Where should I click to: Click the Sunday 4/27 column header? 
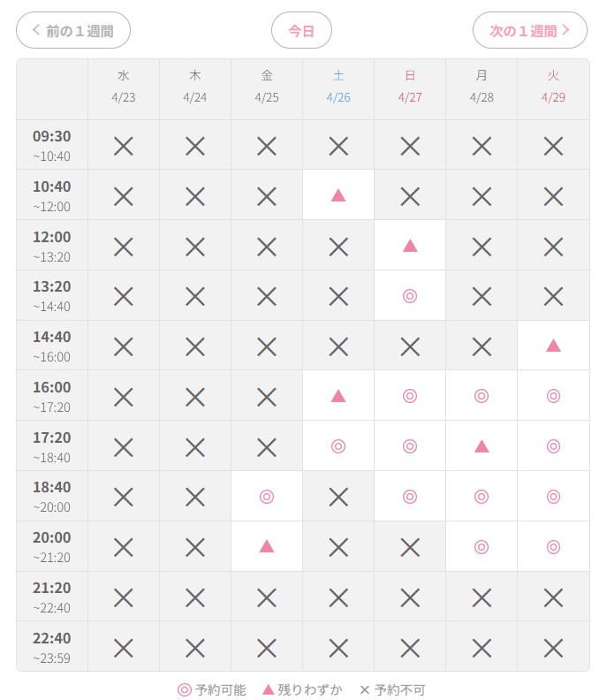point(410,87)
